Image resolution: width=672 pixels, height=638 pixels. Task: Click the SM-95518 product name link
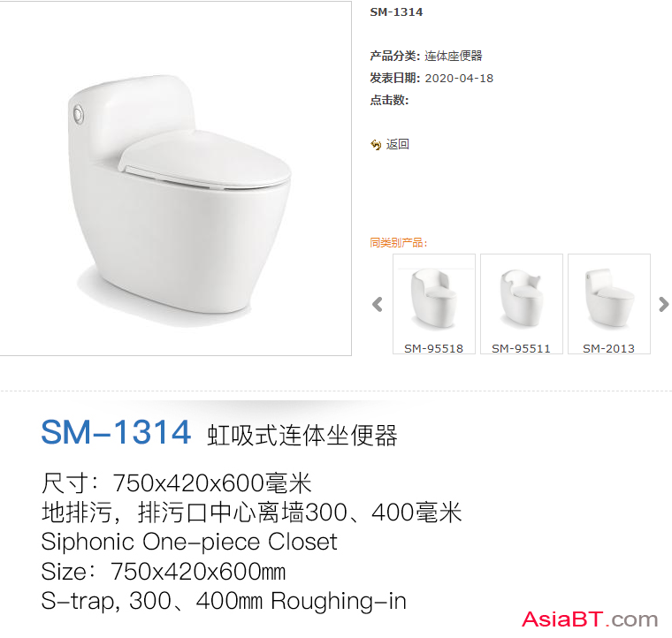click(434, 348)
